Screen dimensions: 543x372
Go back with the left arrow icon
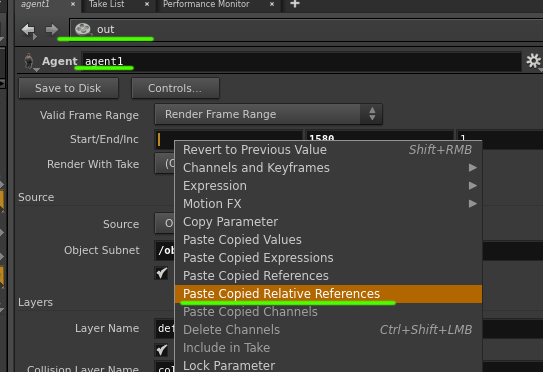coord(29,30)
